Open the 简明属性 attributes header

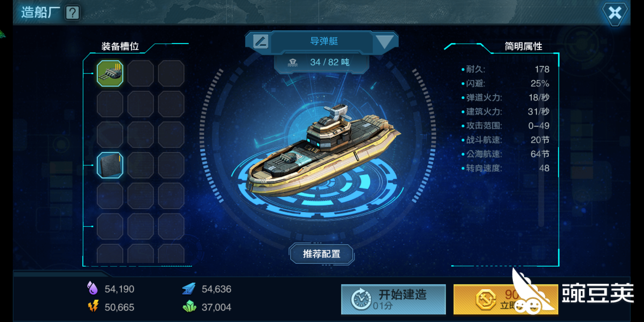coord(523,46)
